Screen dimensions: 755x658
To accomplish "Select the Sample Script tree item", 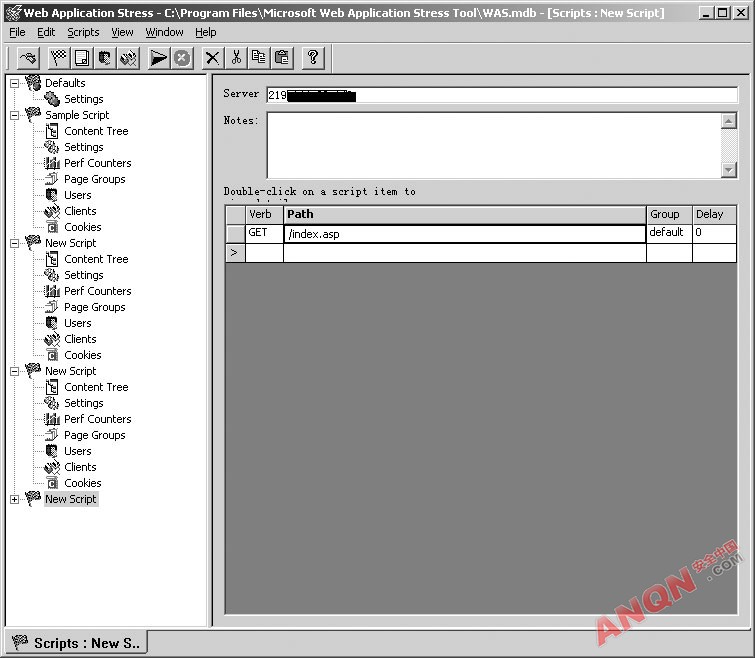I will [x=77, y=115].
